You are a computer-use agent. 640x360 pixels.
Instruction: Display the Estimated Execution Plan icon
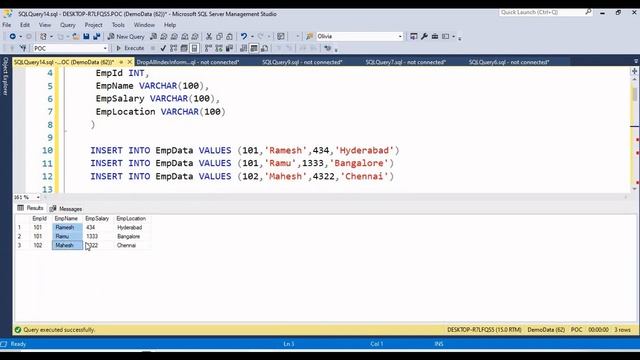(x=173, y=48)
